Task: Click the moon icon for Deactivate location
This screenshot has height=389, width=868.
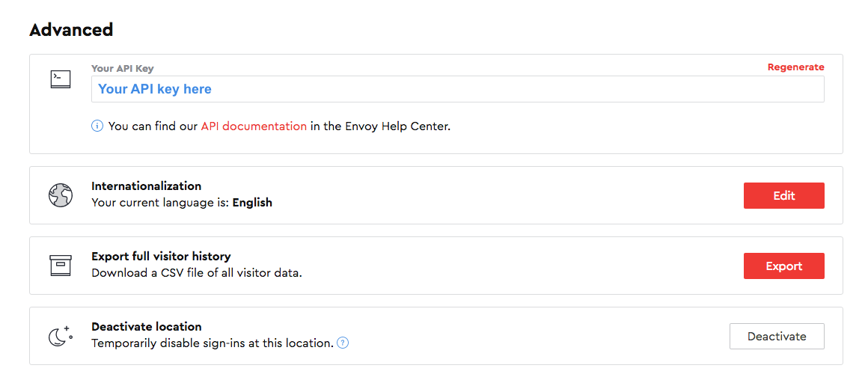Action: point(60,336)
